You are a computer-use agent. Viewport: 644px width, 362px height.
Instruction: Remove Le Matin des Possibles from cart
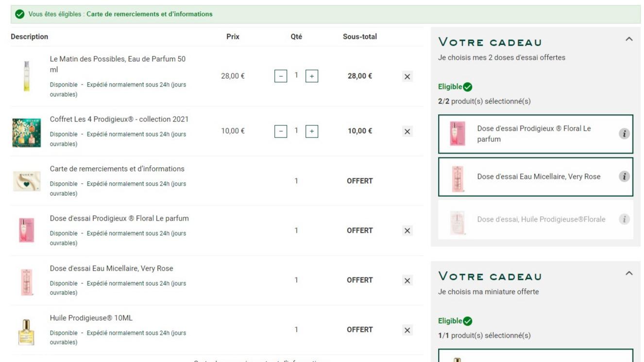pyautogui.click(x=407, y=77)
